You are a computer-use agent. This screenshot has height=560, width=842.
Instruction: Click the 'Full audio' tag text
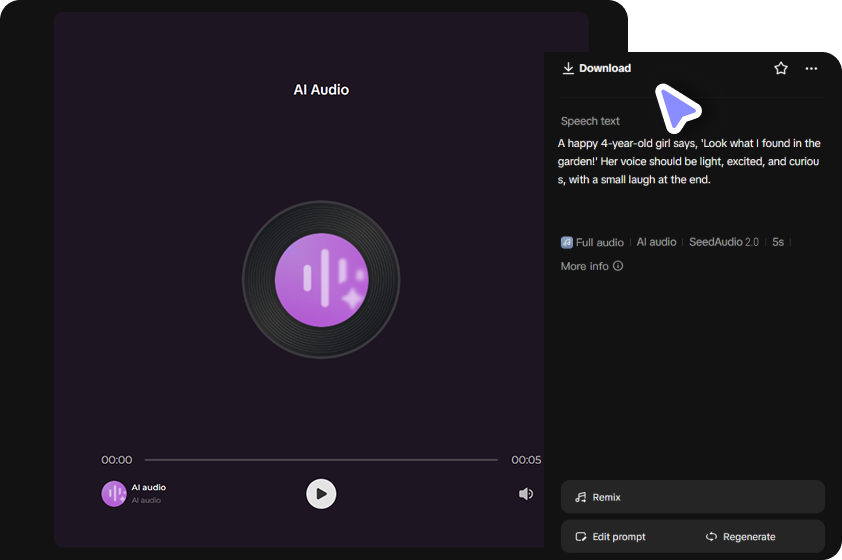[600, 243]
